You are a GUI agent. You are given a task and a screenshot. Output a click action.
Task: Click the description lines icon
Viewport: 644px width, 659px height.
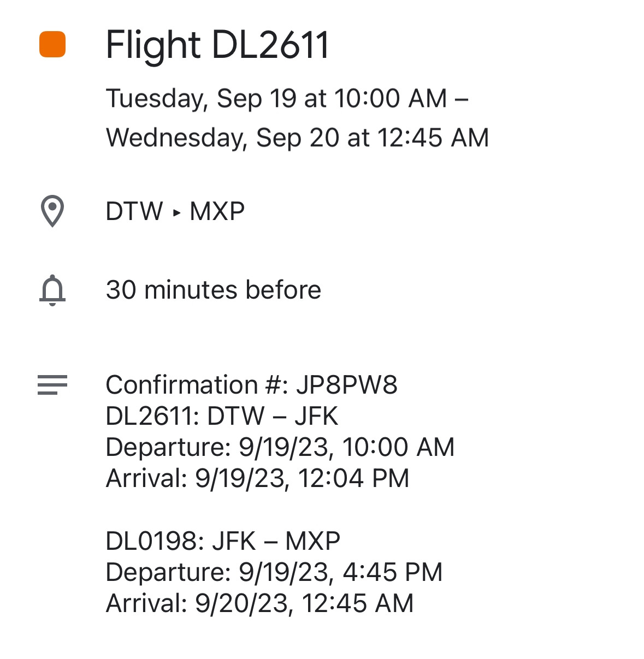point(52,384)
